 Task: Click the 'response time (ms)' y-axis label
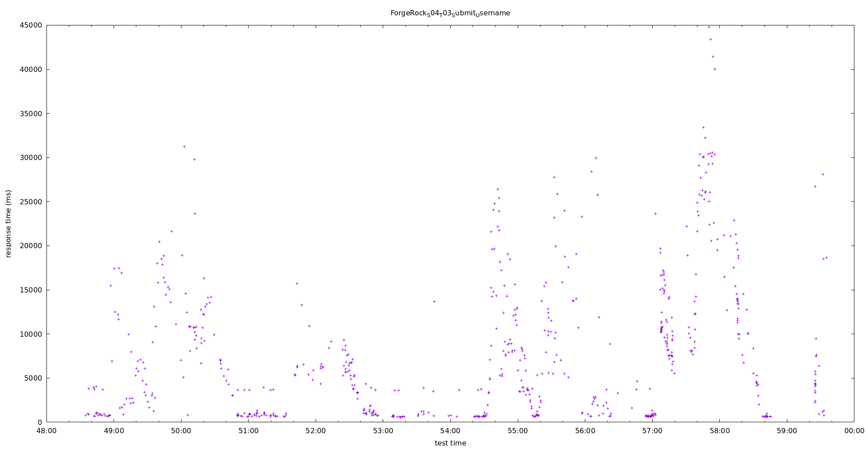pos(8,224)
